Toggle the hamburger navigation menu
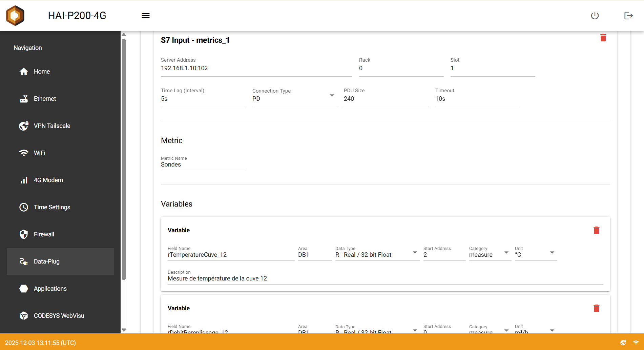The height and width of the screenshot is (350, 644). pos(146,15)
